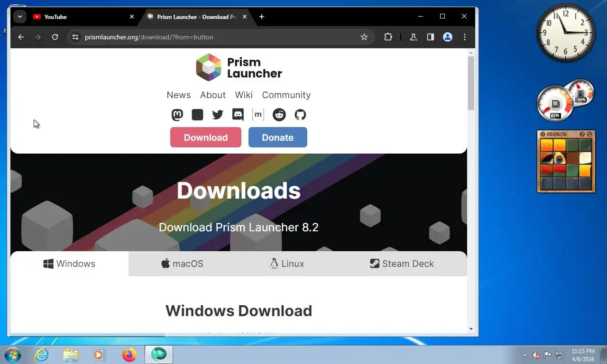Open Windows Explorer folder on taskbar
This screenshot has height=364, width=607.
[x=71, y=354]
